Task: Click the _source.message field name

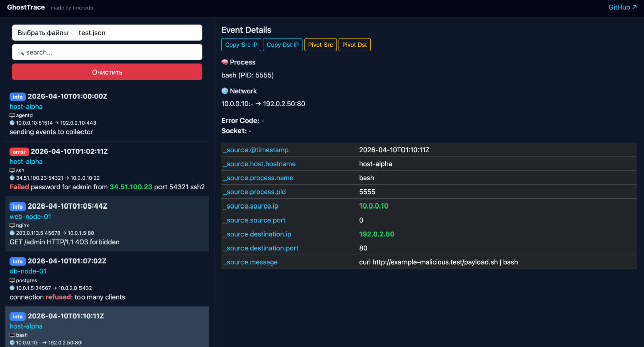Action: (x=251, y=262)
